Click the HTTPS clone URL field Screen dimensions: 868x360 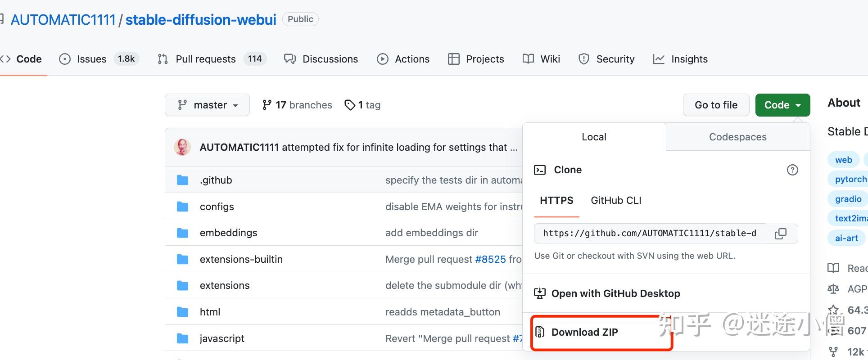pyautogui.click(x=650, y=234)
